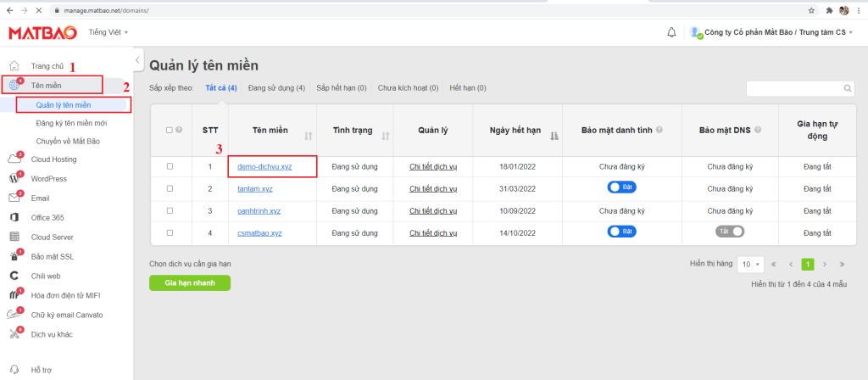Click the notification bell icon
Viewport: 868px width, 380px height.
click(671, 32)
